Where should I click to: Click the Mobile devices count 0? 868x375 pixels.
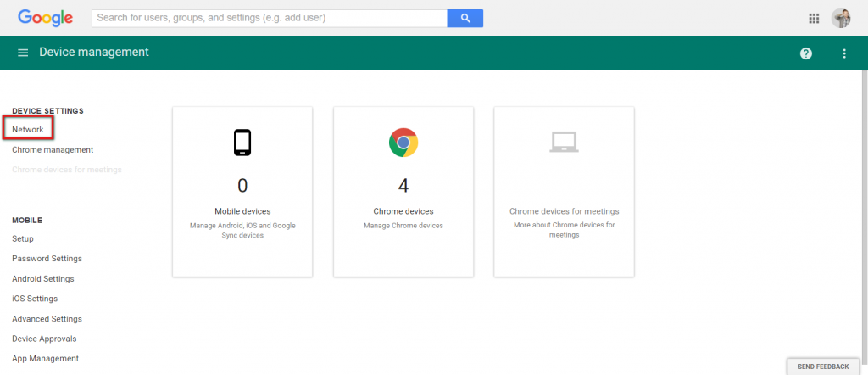coord(242,186)
